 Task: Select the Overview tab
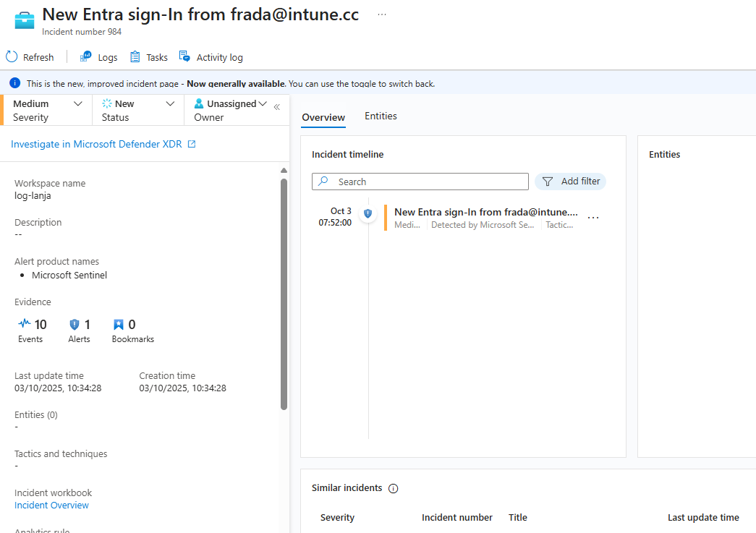[323, 117]
